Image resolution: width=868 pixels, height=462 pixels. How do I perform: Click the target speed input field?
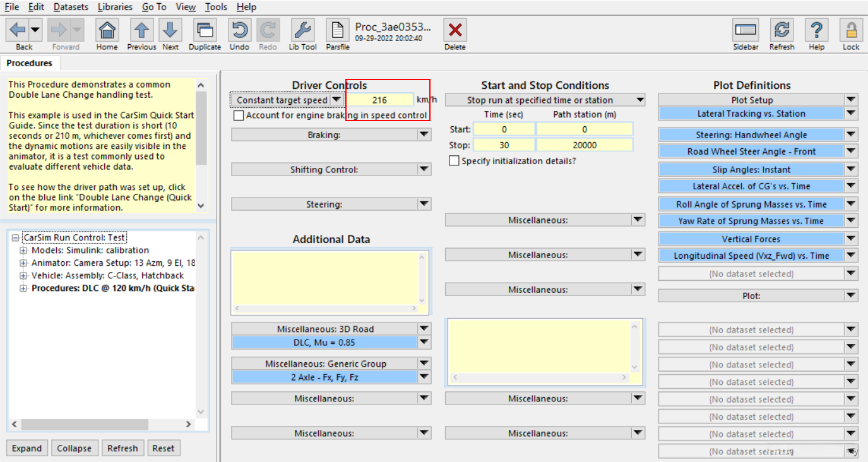tap(379, 100)
